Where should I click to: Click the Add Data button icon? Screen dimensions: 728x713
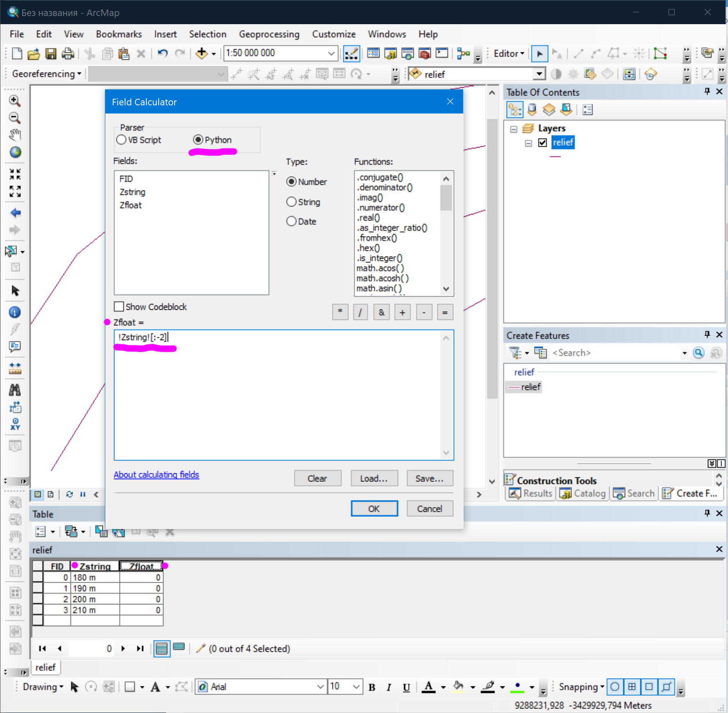[x=201, y=53]
